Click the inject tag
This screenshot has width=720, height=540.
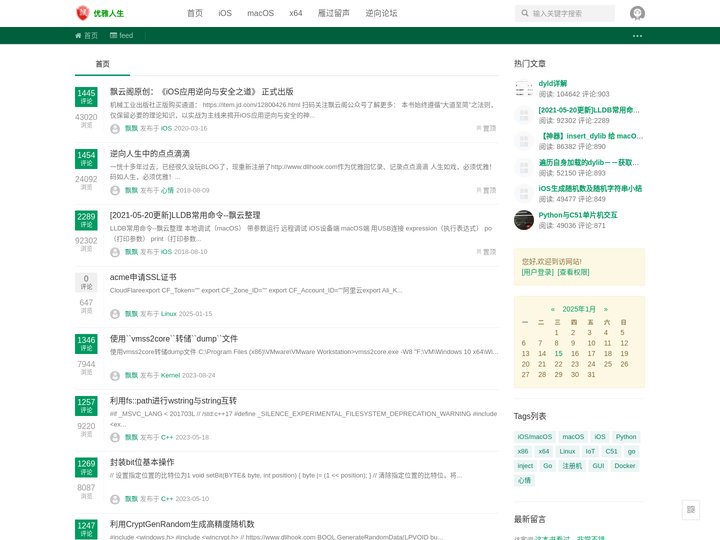[525, 466]
